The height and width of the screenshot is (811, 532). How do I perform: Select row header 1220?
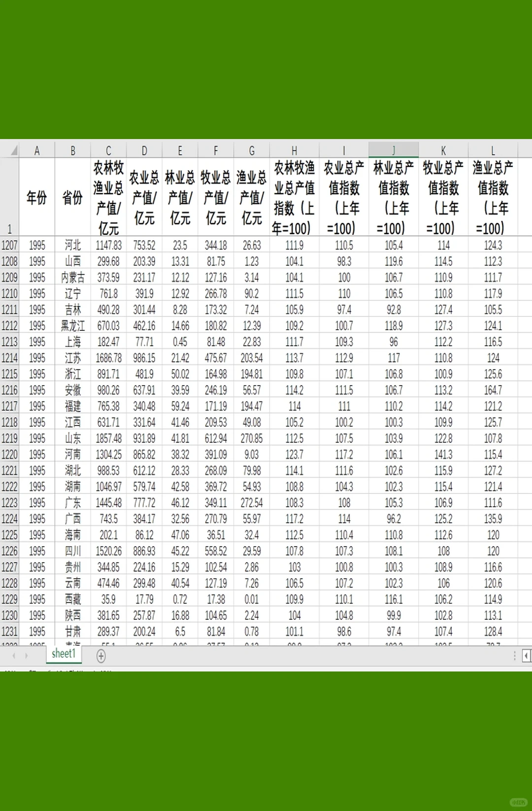click(9, 455)
